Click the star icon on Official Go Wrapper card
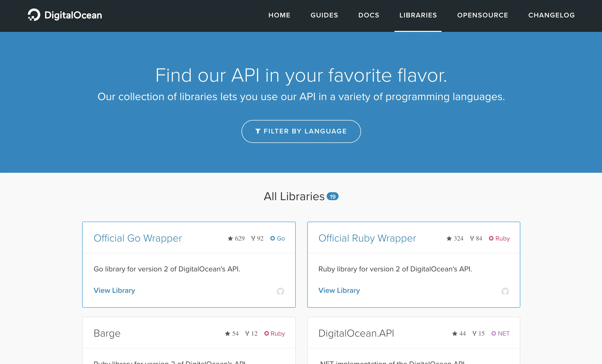Screen dimensions: 602x364 click(x=230, y=239)
